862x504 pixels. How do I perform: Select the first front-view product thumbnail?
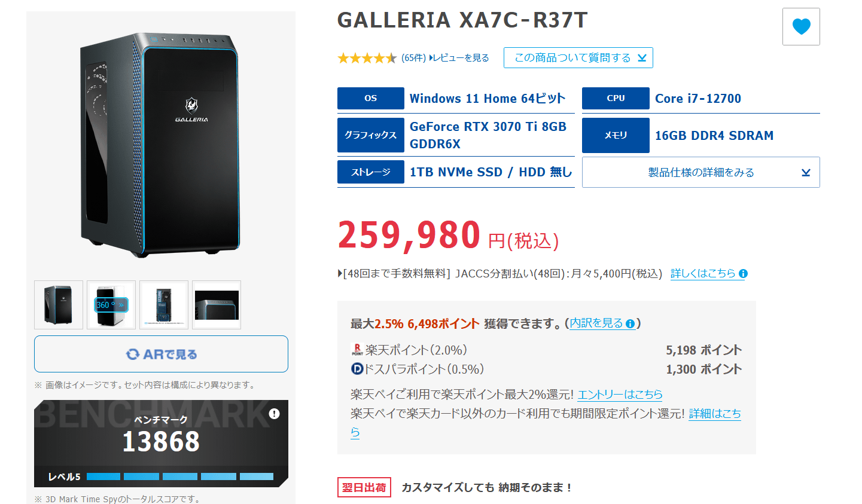click(59, 305)
